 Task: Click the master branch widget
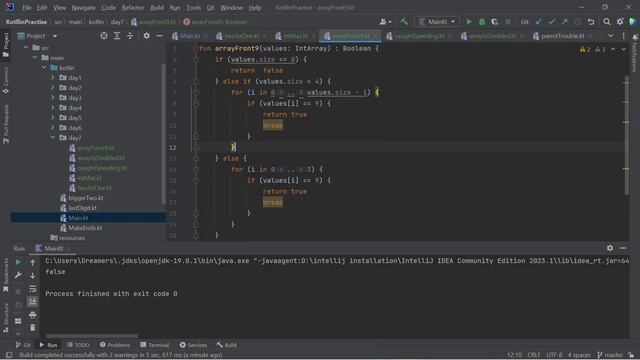coord(610,355)
